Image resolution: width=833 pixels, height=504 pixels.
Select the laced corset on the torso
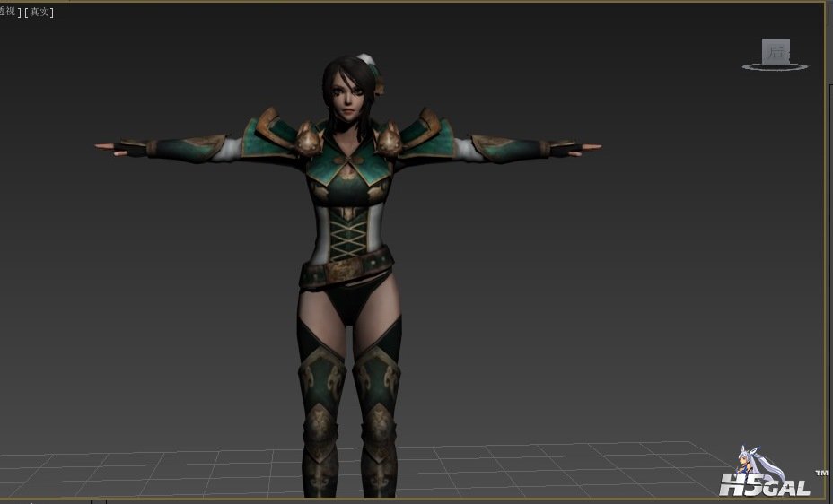tap(348, 231)
